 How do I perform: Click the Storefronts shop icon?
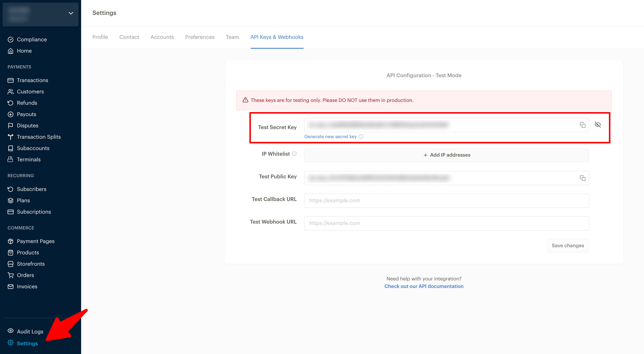(11, 264)
